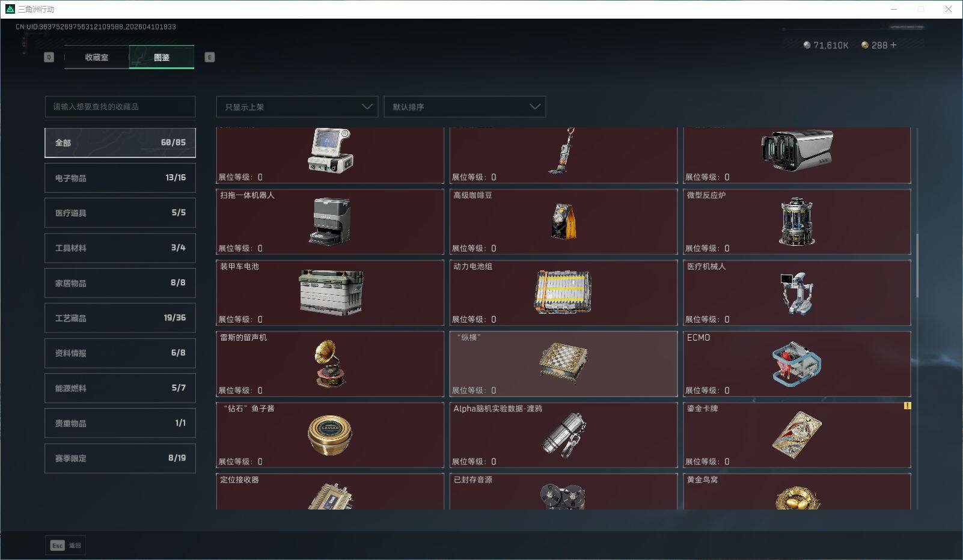Open the 微型反应炉 reactor item image

tap(796, 222)
